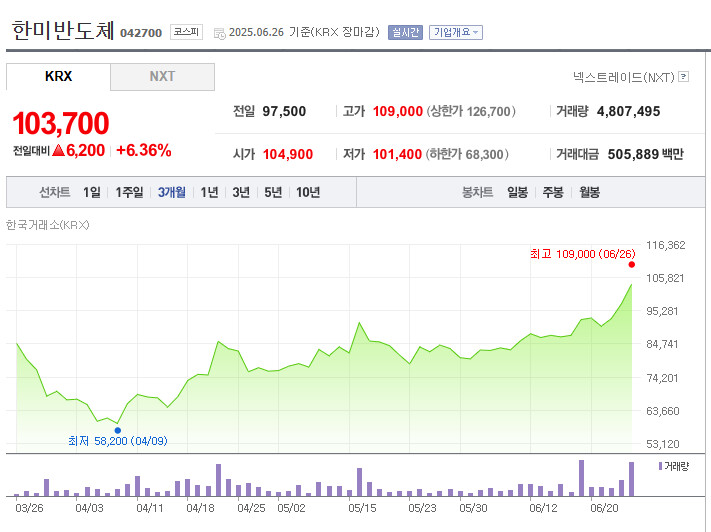Screen dimensions: 711x532
Task: Open the 기업개요 dropdown
Action: tap(456, 32)
